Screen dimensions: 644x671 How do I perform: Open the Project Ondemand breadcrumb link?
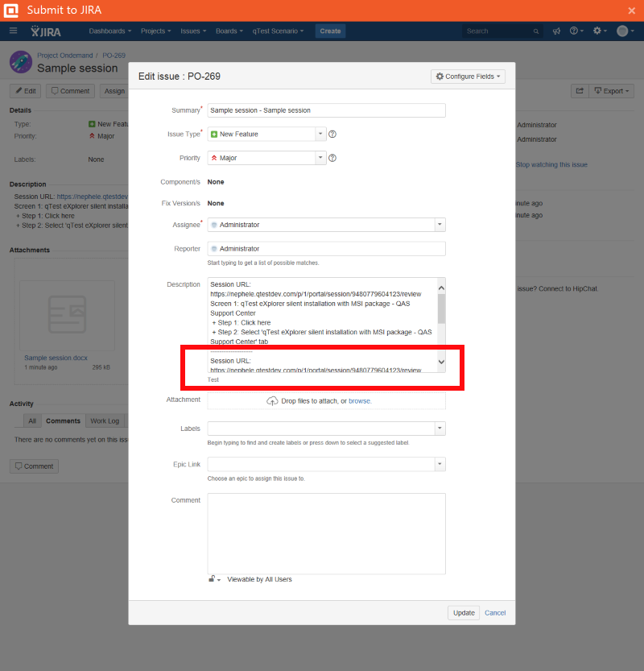tap(64, 56)
